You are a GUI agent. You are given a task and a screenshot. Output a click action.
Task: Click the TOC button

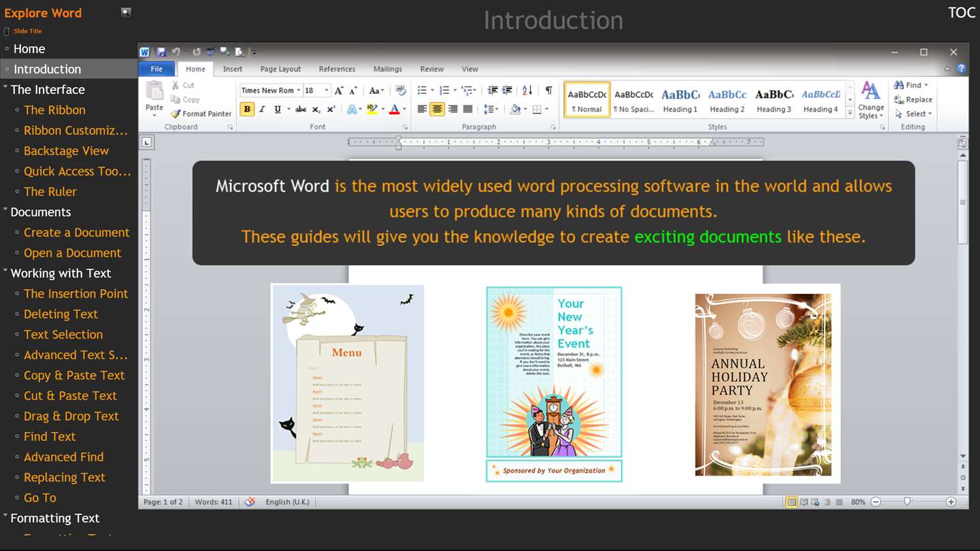tap(961, 13)
